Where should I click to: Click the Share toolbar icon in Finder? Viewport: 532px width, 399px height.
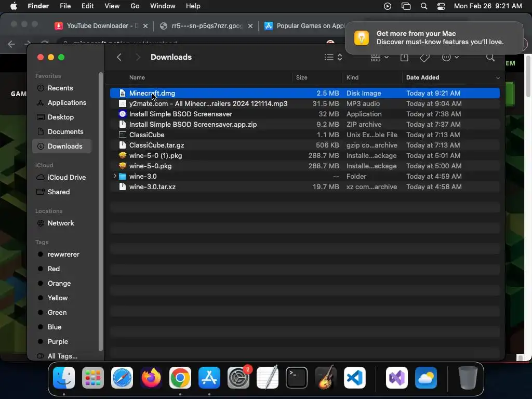coord(404,57)
